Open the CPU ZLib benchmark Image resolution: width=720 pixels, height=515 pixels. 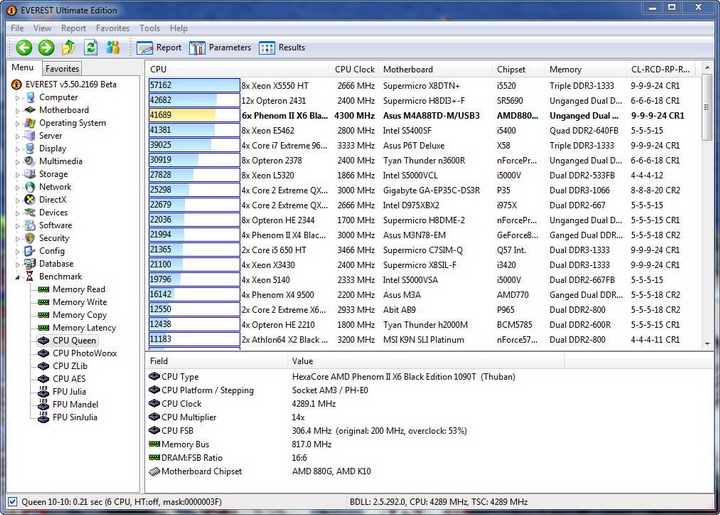coord(63,366)
